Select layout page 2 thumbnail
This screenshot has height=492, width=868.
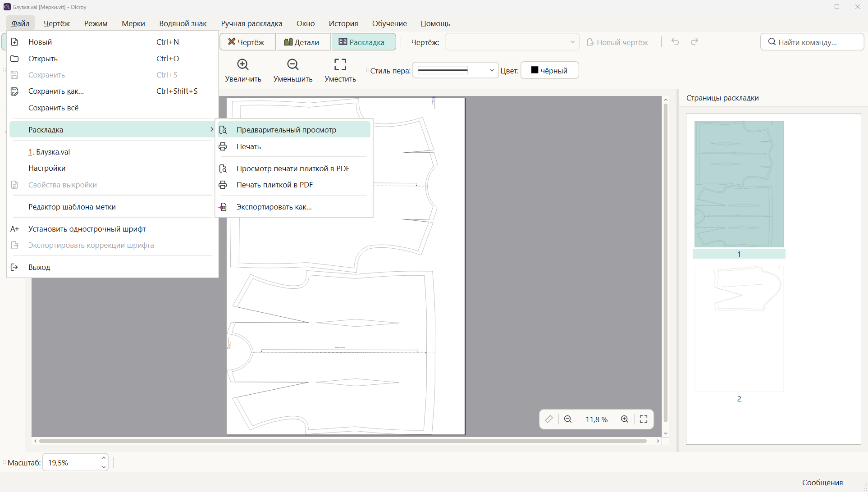click(x=739, y=329)
